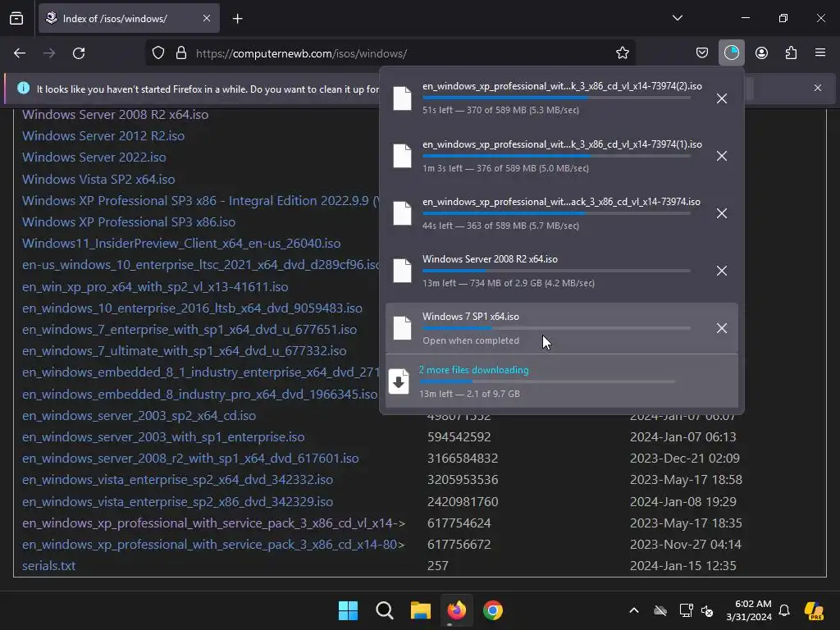Open en_windows_server_2003_sp2_x64_cd.iso link
840x630 pixels.
tap(139, 415)
